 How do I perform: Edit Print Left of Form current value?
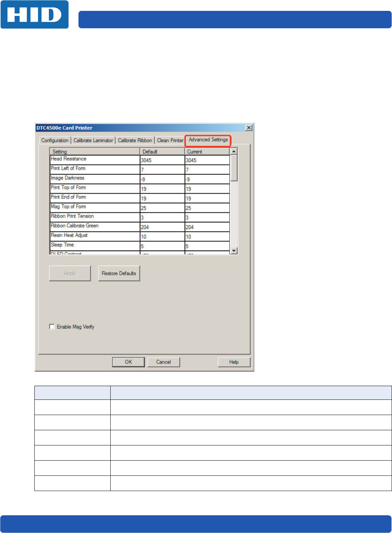pos(207,169)
